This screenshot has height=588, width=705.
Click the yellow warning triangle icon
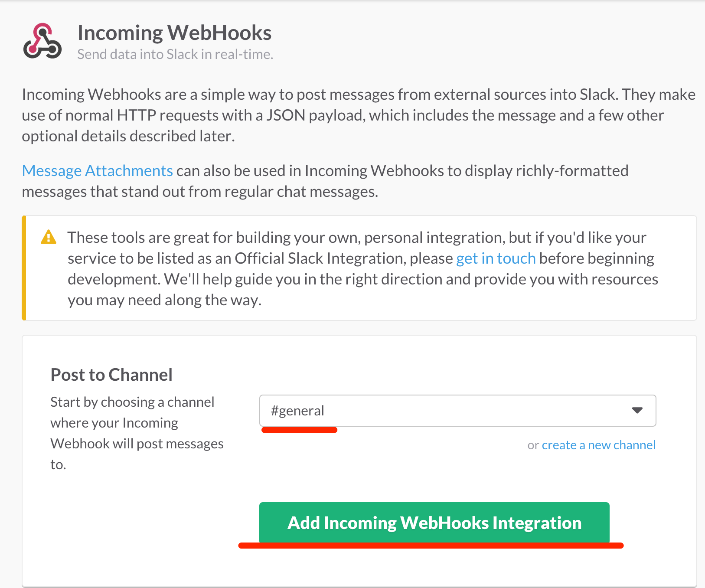click(49, 238)
